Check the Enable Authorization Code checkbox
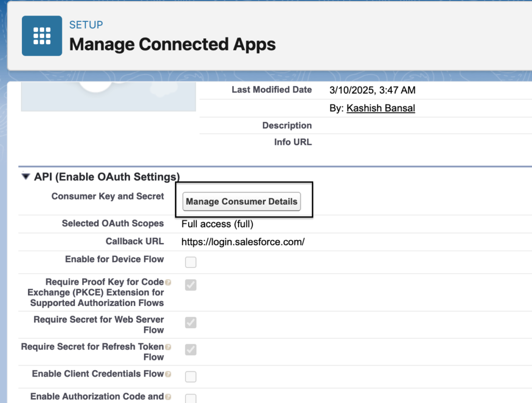This screenshot has height=403, width=532. (191, 399)
